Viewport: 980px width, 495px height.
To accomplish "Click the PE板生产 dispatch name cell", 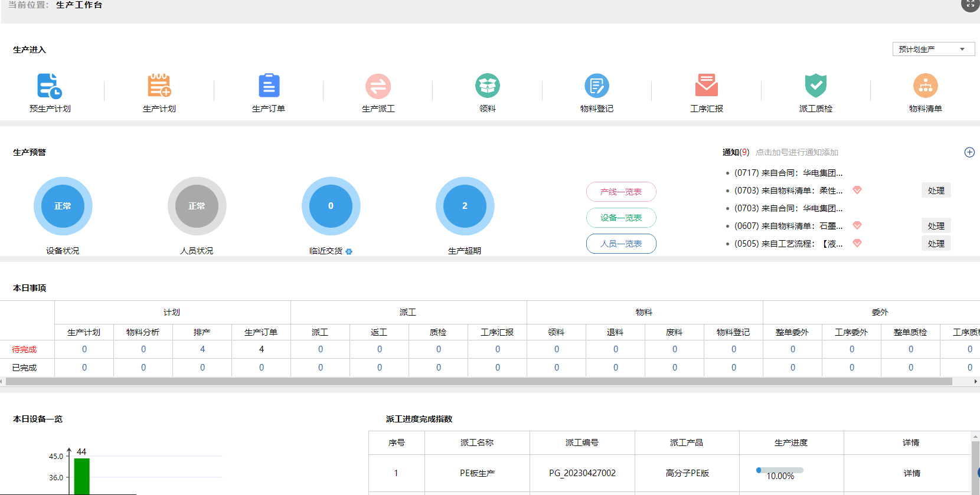I will 477,473.
